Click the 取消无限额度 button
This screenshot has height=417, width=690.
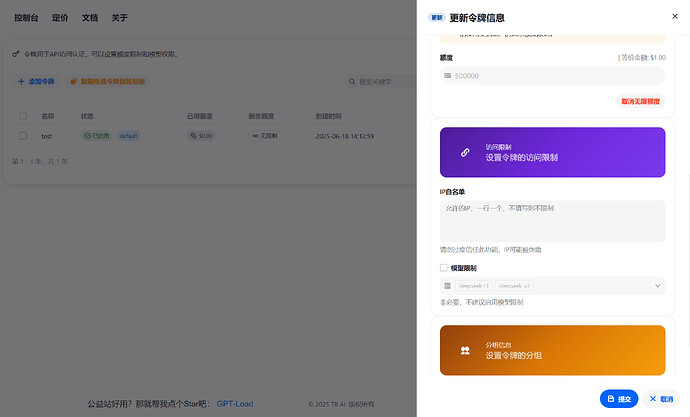coord(640,101)
